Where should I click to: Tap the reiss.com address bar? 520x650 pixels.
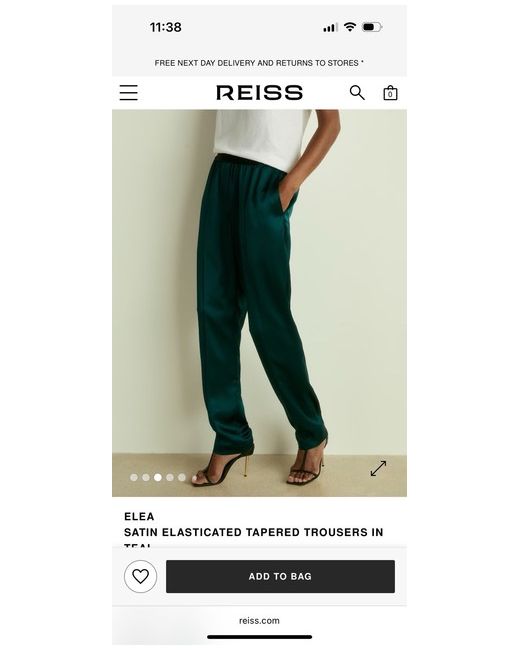259,621
